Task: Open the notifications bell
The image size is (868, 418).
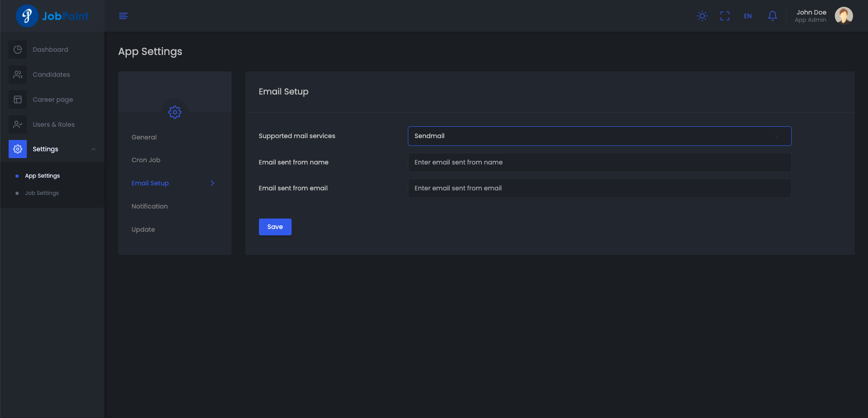Action: [x=772, y=16]
